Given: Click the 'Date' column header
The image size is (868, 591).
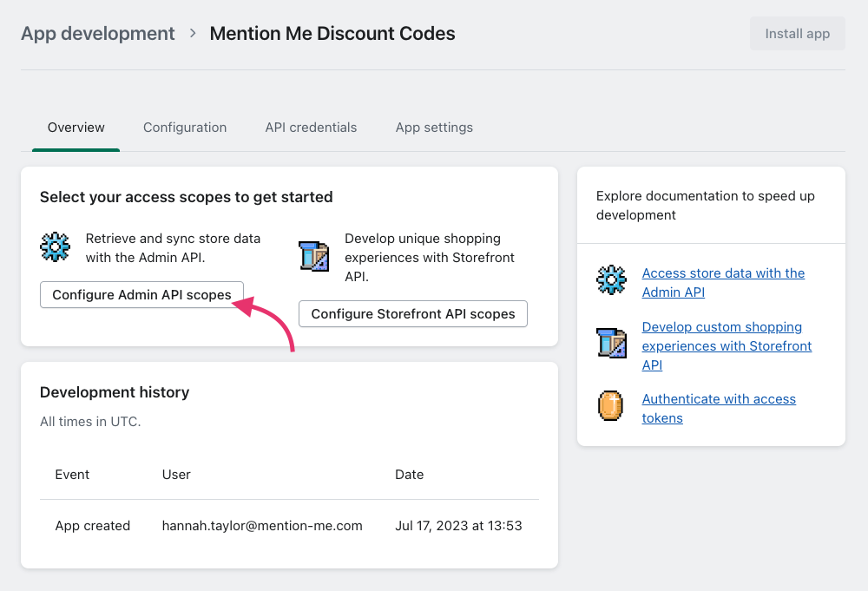Looking at the screenshot, I should click(x=409, y=474).
